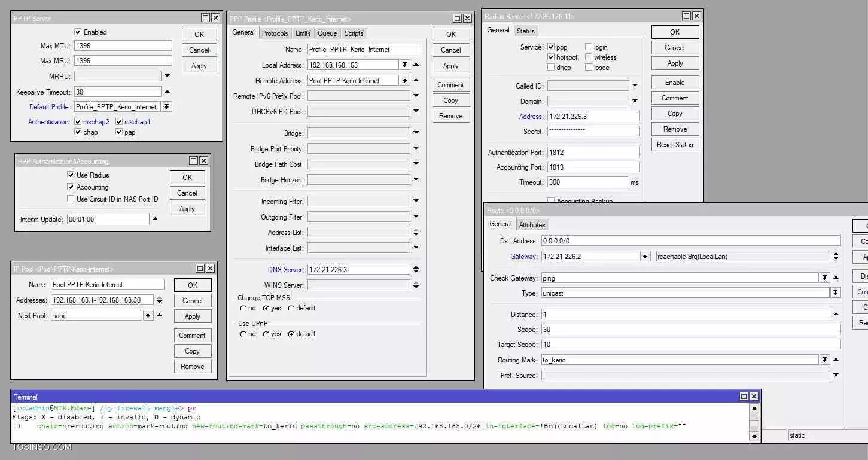Enable login service in Radius Server
Image resolution: width=868 pixels, height=460 pixels.
(589, 47)
